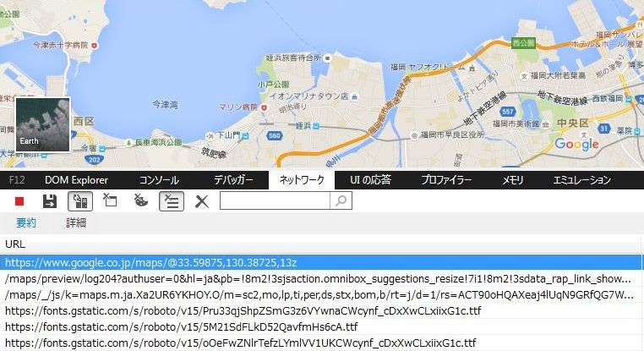
Task: Click the 姪浜旅客待合所 ferry marker
Action: [327, 58]
